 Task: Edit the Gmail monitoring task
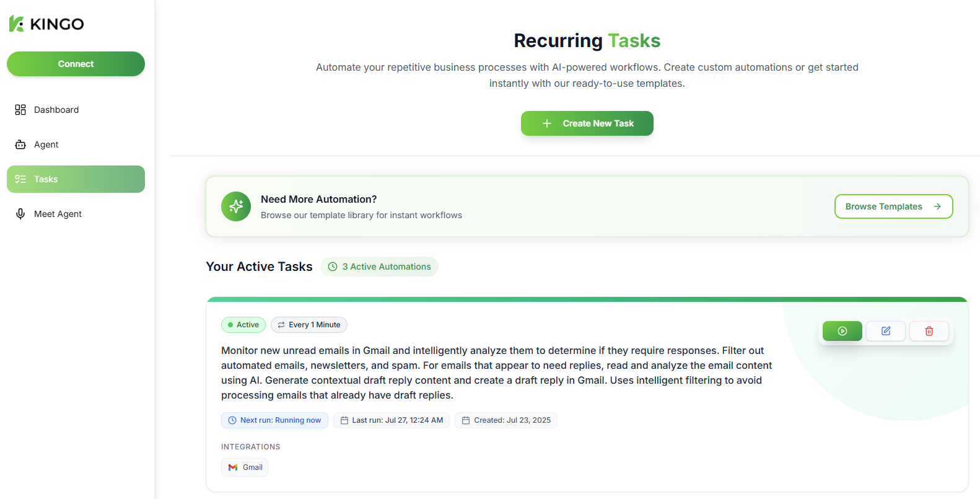coord(886,331)
